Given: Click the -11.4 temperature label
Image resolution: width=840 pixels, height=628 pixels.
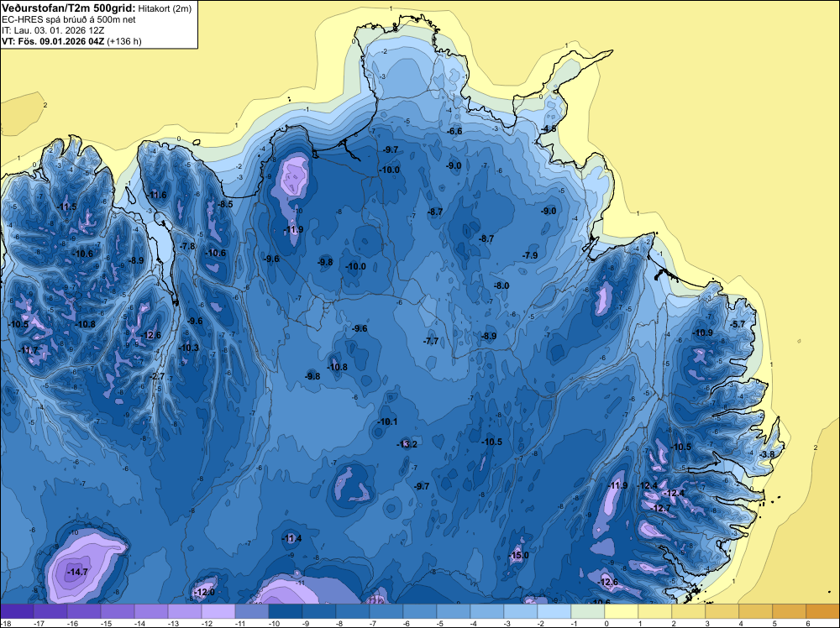Looking at the screenshot, I should pyautogui.click(x=291, y=538).
